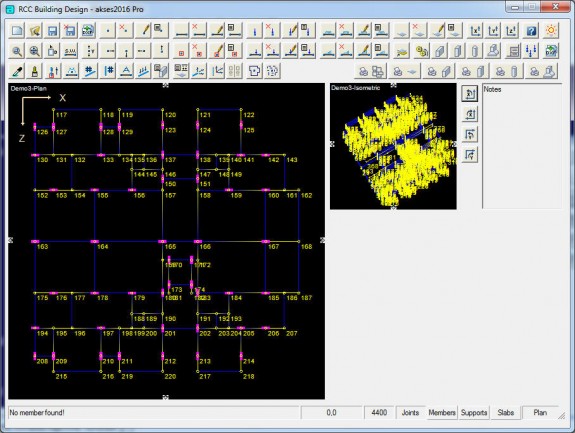Viewport: 575px width, 433px height.
Task: Toggle Supports display in status bar
Action: pyautogui.click(x=474, y=413)
